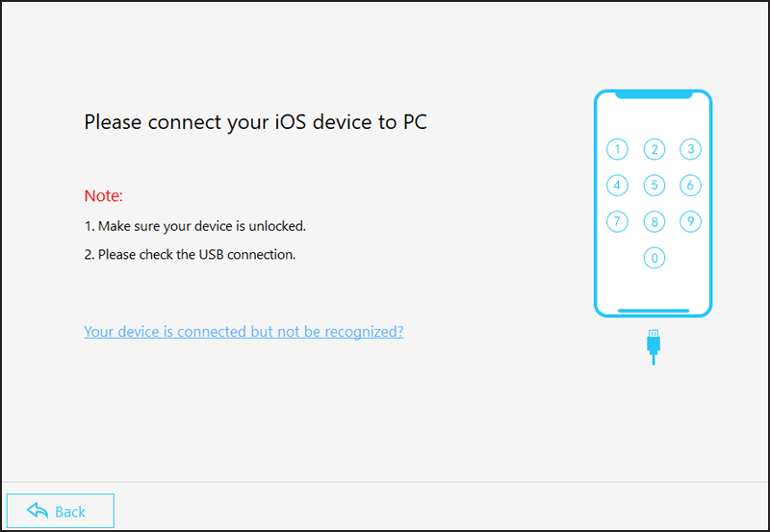Tap keypad digit 2 on phone illustration
The image size is (770, 532).
click(654, 149)
